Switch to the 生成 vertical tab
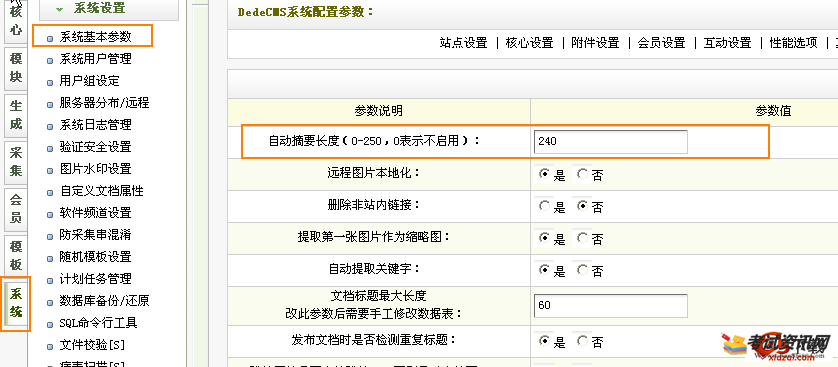This screenshot has width=838, height=367. 16,115
